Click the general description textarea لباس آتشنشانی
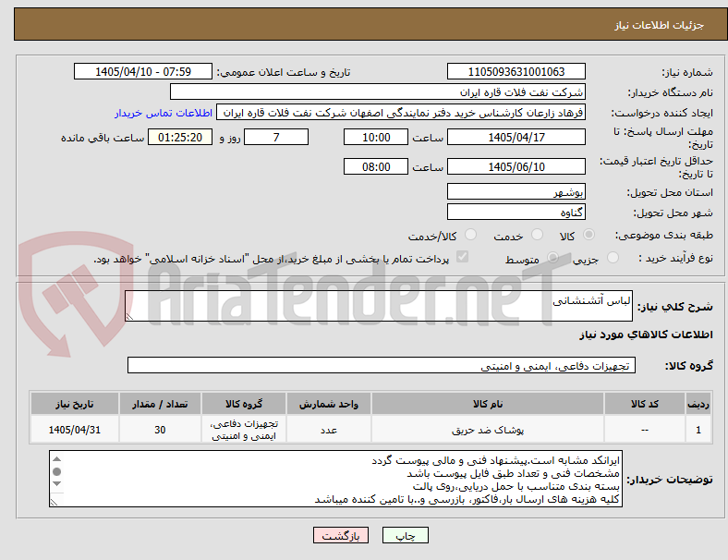 (379, 306)
